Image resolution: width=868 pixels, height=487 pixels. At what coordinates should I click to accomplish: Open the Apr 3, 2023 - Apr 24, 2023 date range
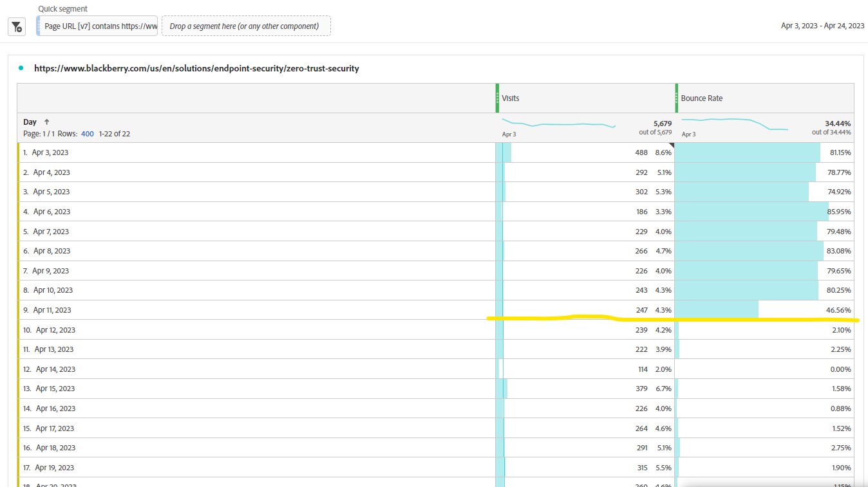pyautogui.click(x=822, y=26)
